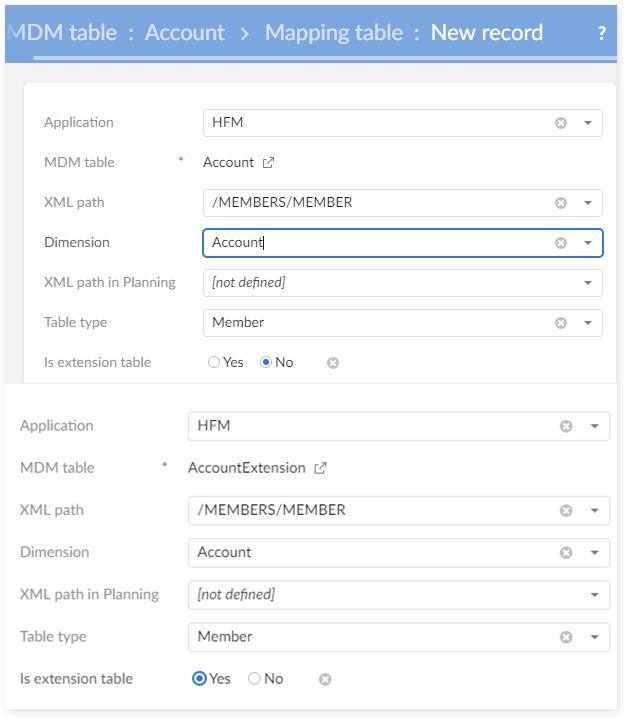
Task: Select No for AccountExtension extension table
Action: coord(254,679)
